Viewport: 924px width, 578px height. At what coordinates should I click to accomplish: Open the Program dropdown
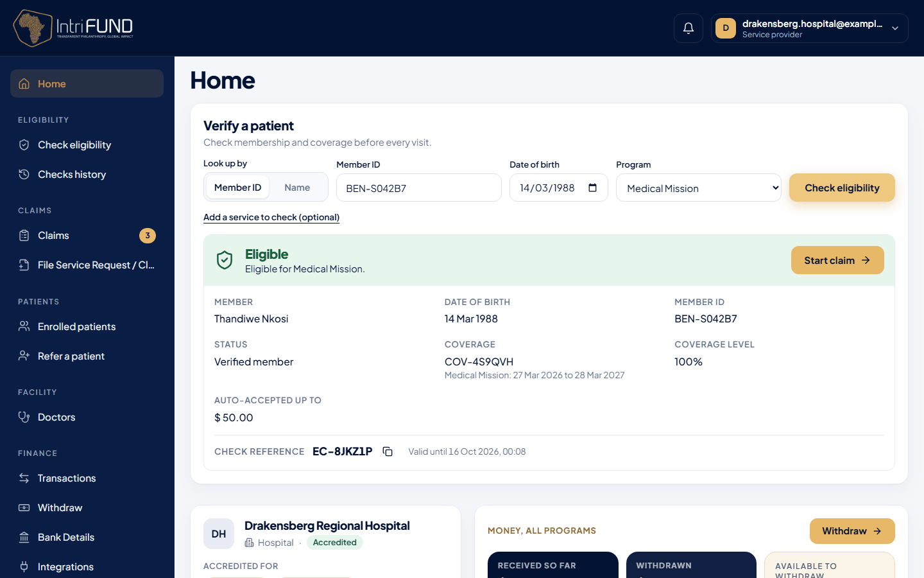[x=699, y=188]
